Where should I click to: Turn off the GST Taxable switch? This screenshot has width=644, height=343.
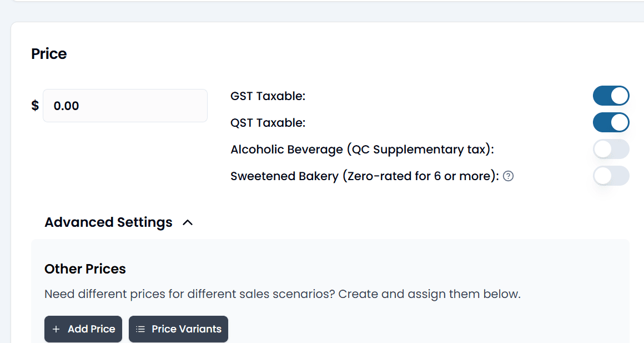pyautogui.click(x=611, y=96)
